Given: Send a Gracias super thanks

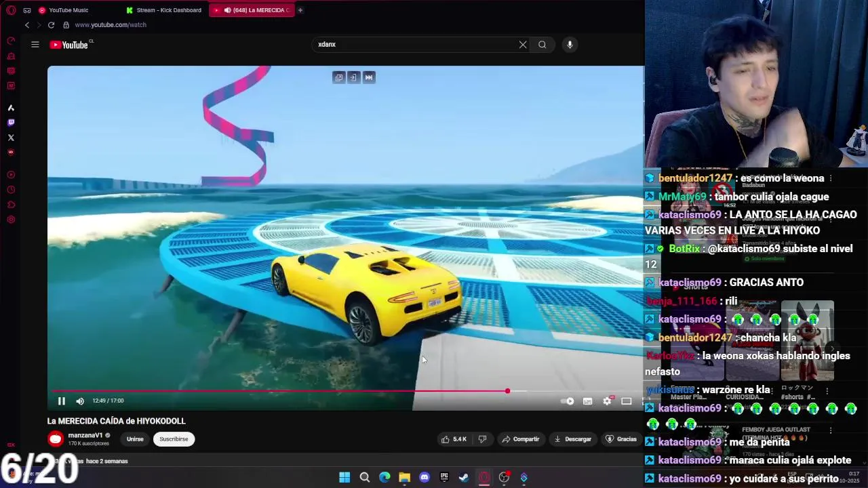Looking at the screenshot, I should click(x=621, y=439).
